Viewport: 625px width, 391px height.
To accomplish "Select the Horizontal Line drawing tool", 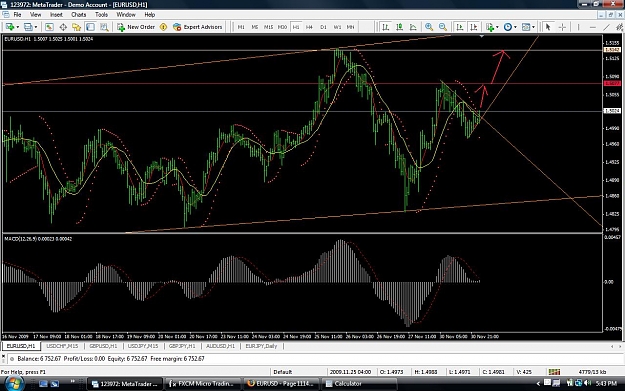I will pyautogui.click(x=593, y=27).
